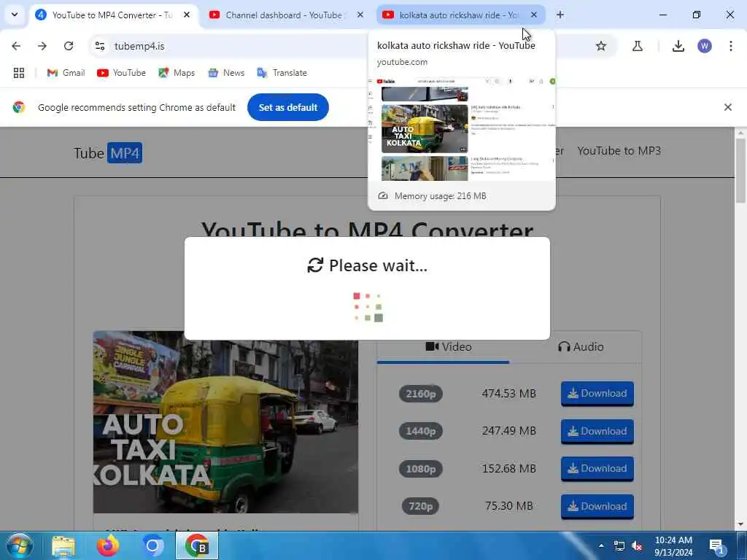The height and width of the screenshot is (560, 747).
Task: Open the YouTube bookmark
Action: pos(122,73)
